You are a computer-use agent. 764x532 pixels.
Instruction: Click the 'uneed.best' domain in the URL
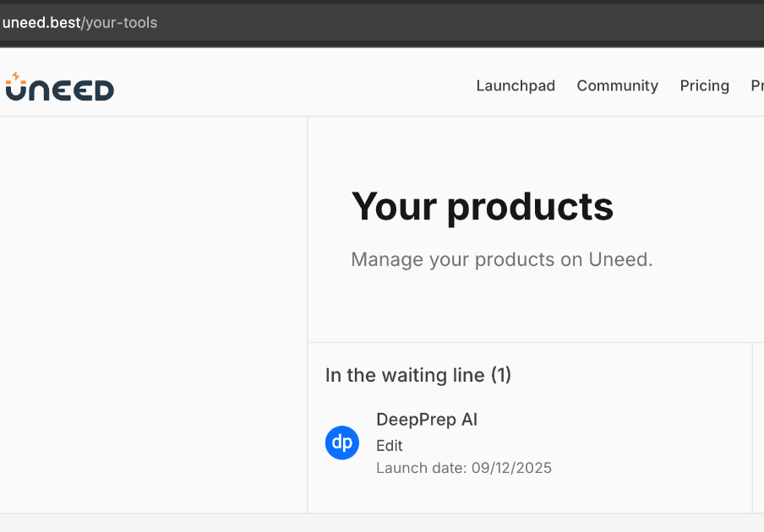pos(41,23)
